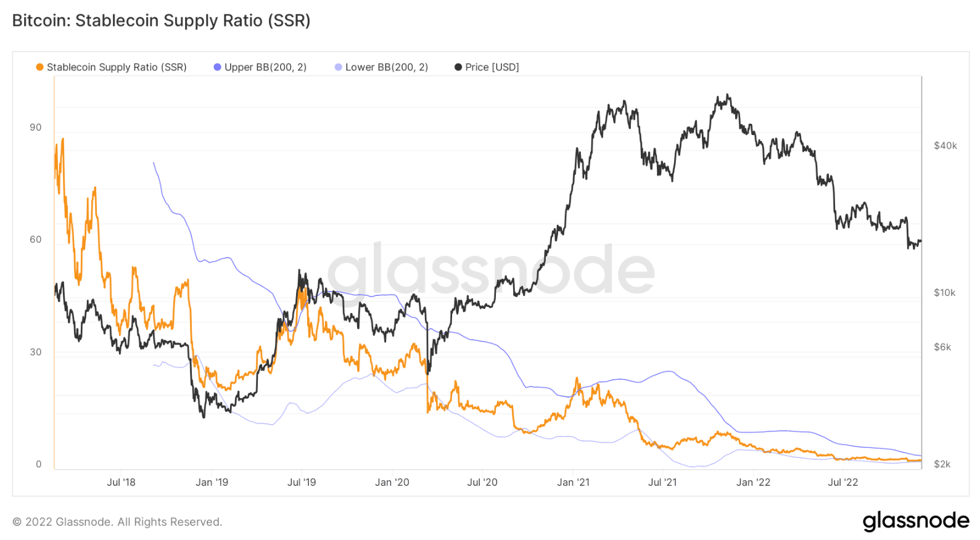
Task: Click the 30 left axis label
Action: (36, 352)
